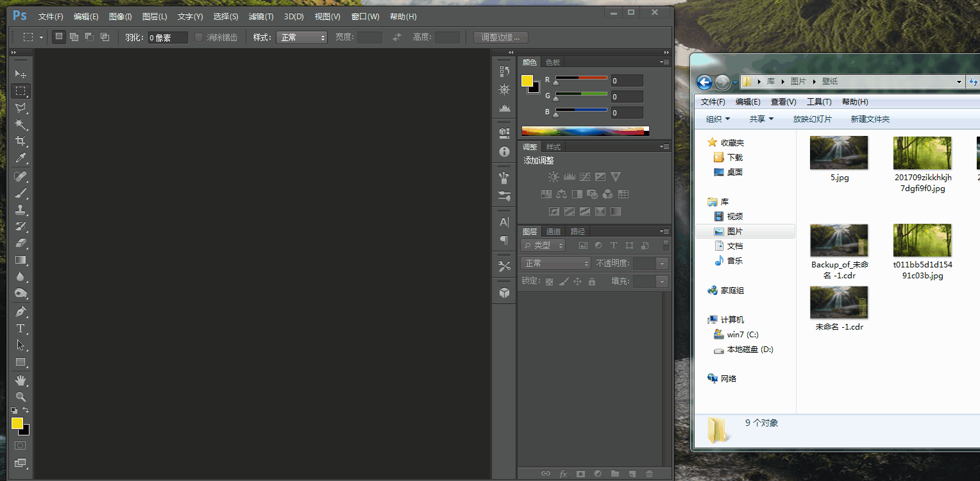Enable add-to-selection mode in options bar
Viewport: 980px width, 481px height.
pyautogui.click(x=74, y=37)
